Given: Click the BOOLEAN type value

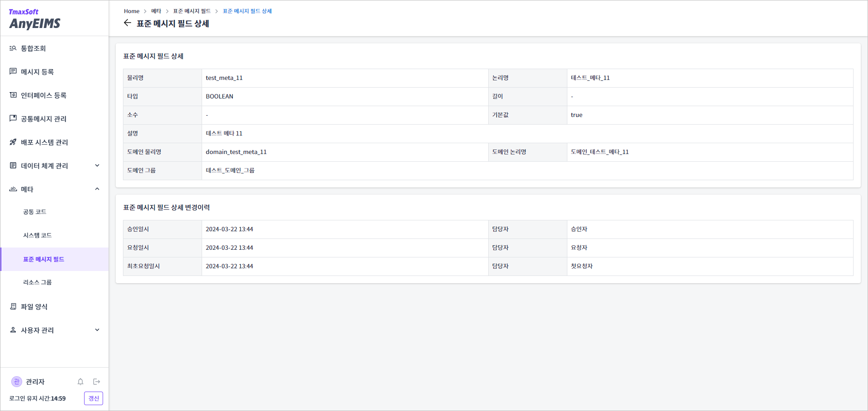Looking at the screenshot, I should click(x=219, y=96).
